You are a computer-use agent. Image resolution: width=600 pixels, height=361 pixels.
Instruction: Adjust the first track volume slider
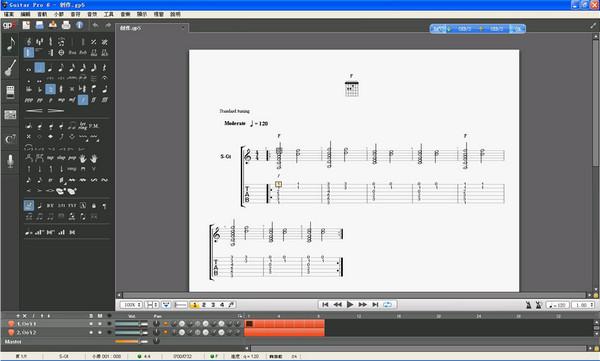[x=131, y=324]
